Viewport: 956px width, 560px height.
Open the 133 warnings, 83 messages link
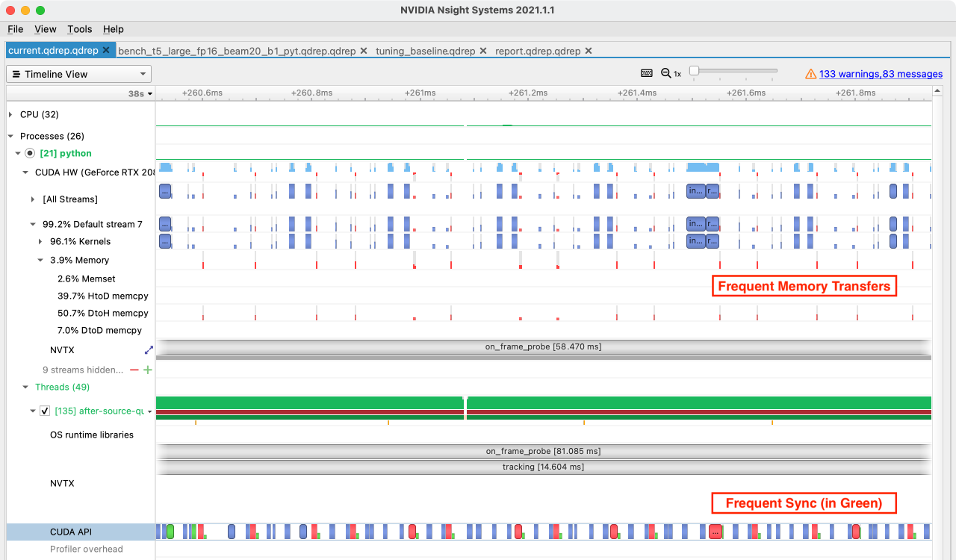click(881, 74)
